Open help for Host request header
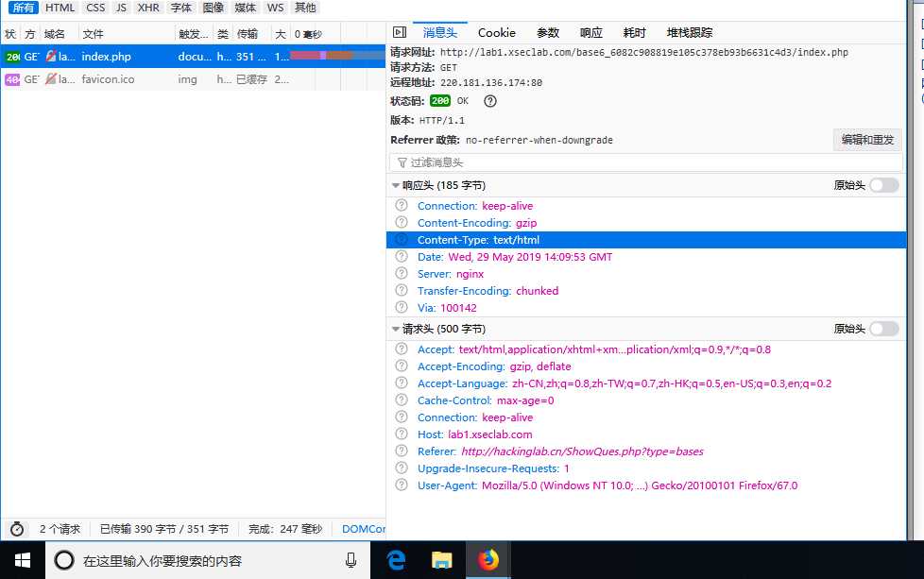The height and width of the screenshot is (579, 924). pyautogui.click(x=402, y=434)
